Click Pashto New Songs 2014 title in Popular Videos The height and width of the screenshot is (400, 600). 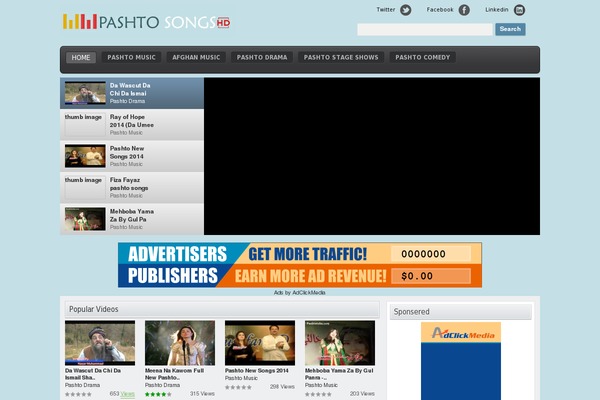257,371
